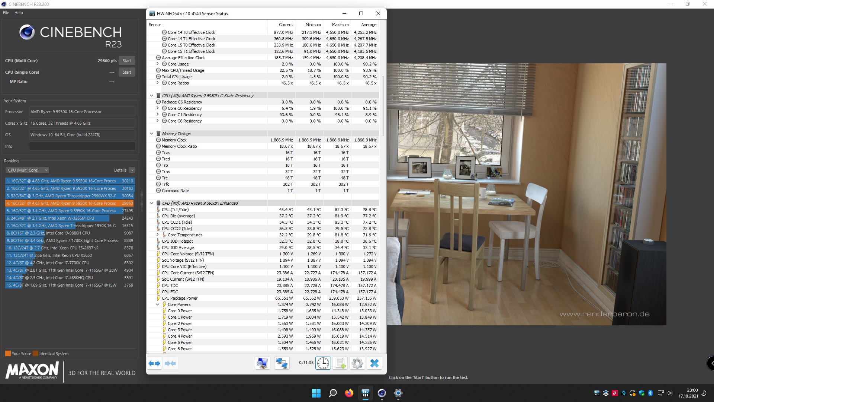Click the inward arrows collapse icon
Image resolution: width=868 pixels, height=402 pixels.
(x=171, y=363)
